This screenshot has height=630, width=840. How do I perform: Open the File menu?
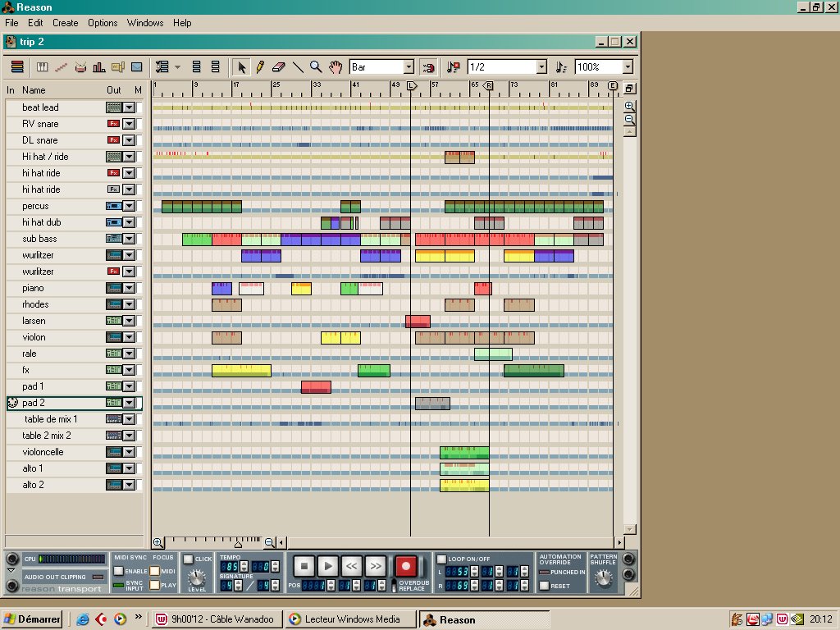(11, 23)
